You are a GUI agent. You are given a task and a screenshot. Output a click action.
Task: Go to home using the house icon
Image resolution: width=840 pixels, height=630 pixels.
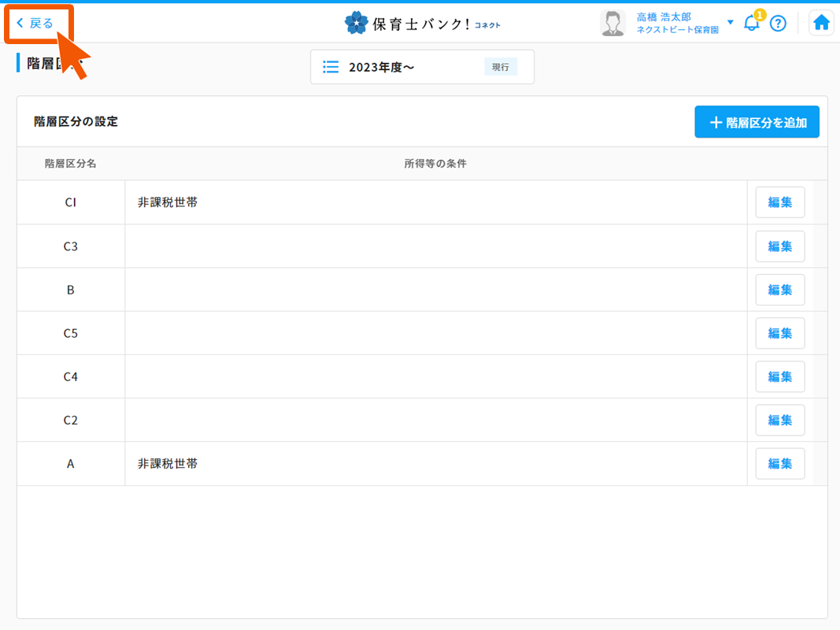[x=821, y=23]
